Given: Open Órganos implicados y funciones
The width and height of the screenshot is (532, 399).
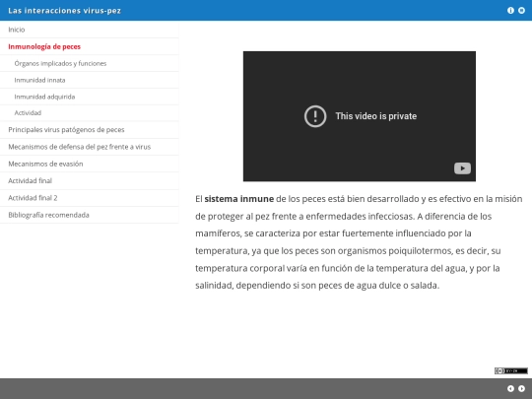Looking at the screenshot, I should 90,63.
